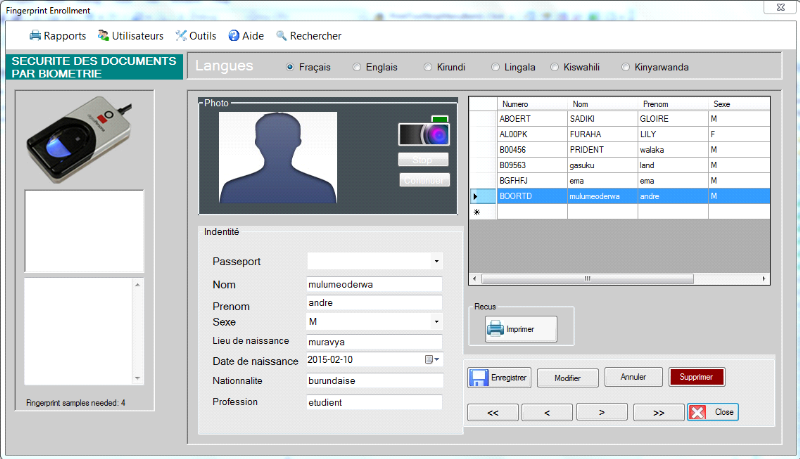The width and height of the screenshot is (800, 459).
Task: Select the Englais language option
Action: click(x=356, y=68)
